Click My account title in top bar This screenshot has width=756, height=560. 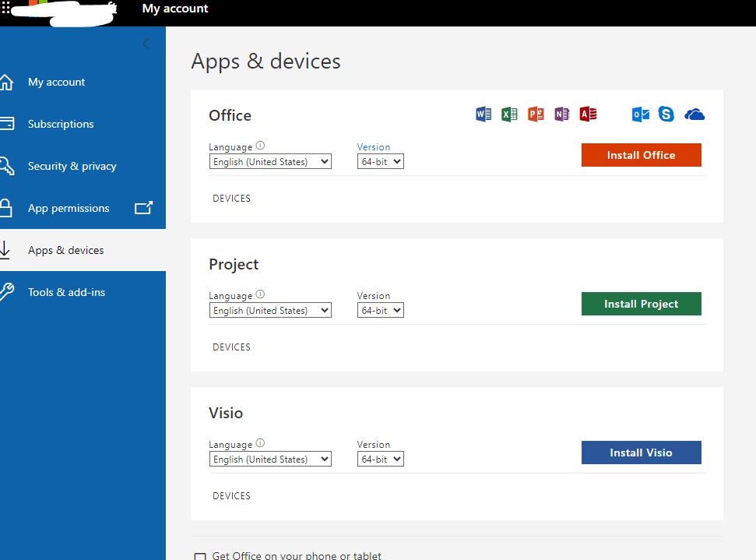tap(175, 9)
